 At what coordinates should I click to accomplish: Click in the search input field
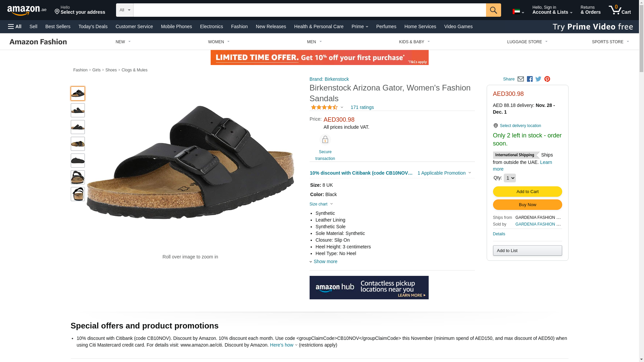point(310,10)
